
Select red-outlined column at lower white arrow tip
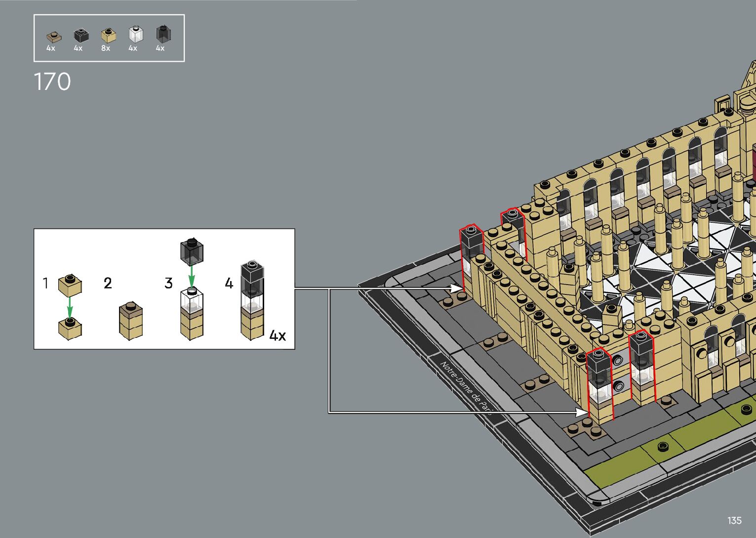(x=599, y=383)
